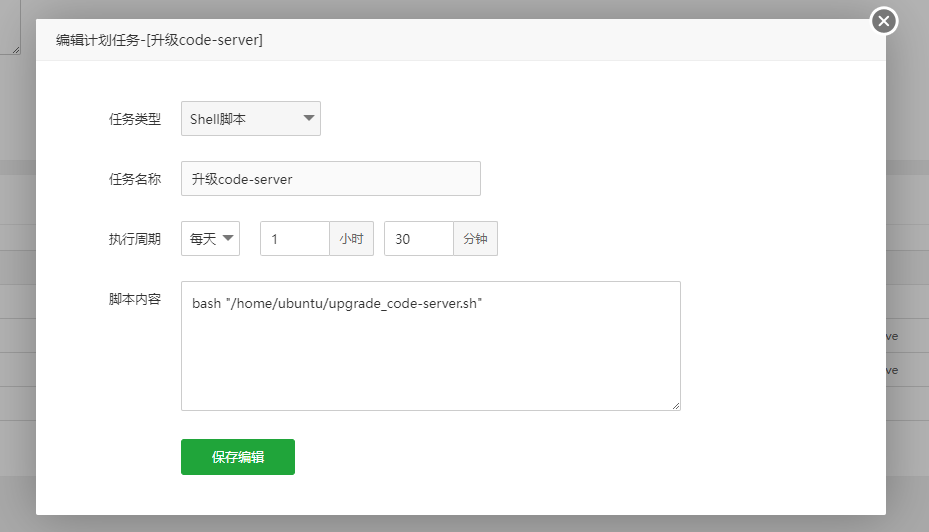Viewport: 929px width, 532px height.
Task: Focus the 任务名称 input with 升级code-server
Action: click(330, 179)
